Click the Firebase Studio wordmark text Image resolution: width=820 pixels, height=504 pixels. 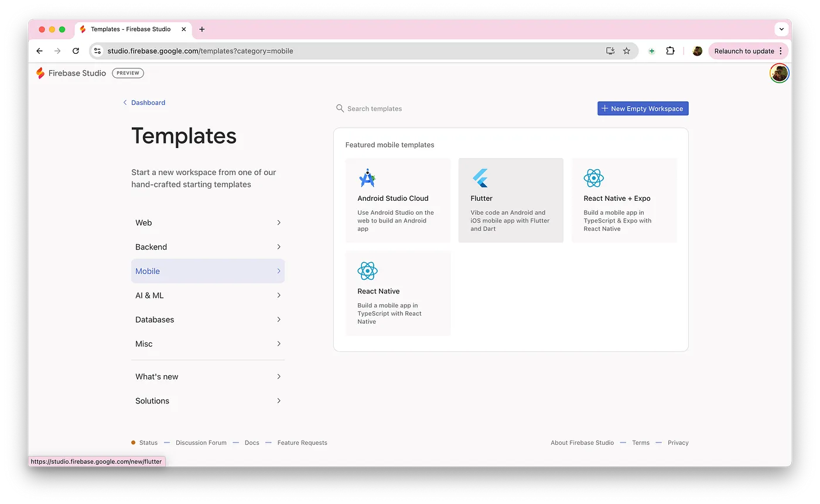tap(77, 73)
